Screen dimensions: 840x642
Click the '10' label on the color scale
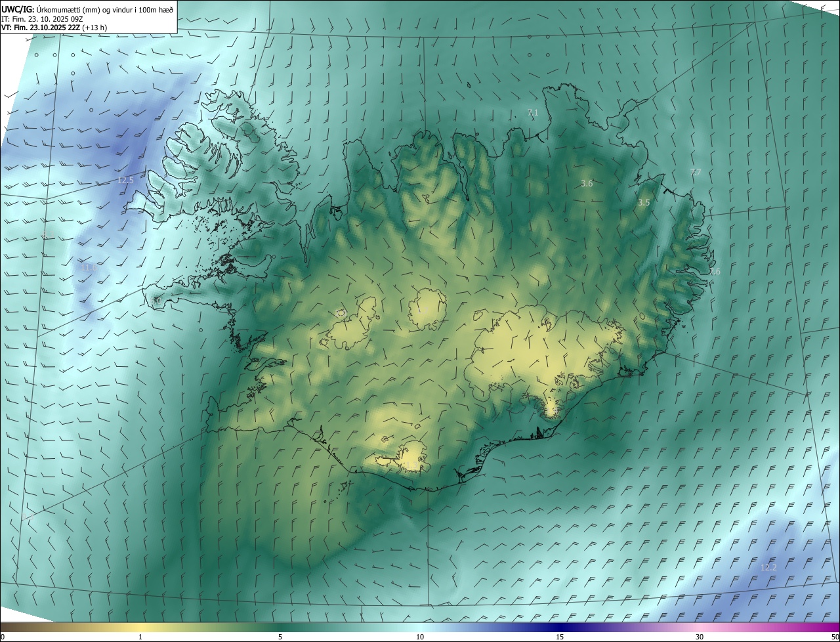420,637
